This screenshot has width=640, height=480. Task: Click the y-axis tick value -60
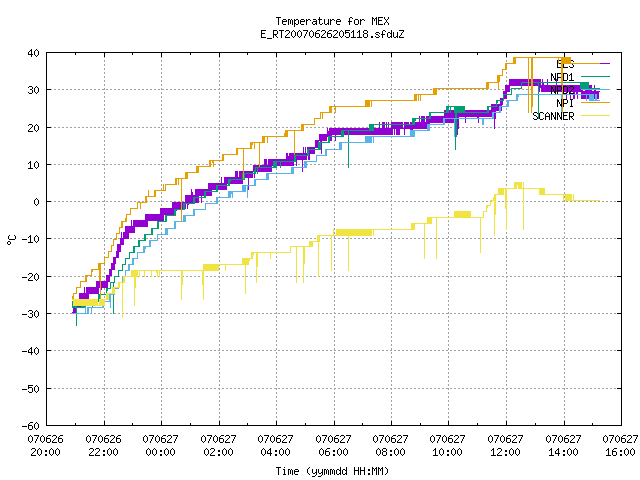point(31,426)
